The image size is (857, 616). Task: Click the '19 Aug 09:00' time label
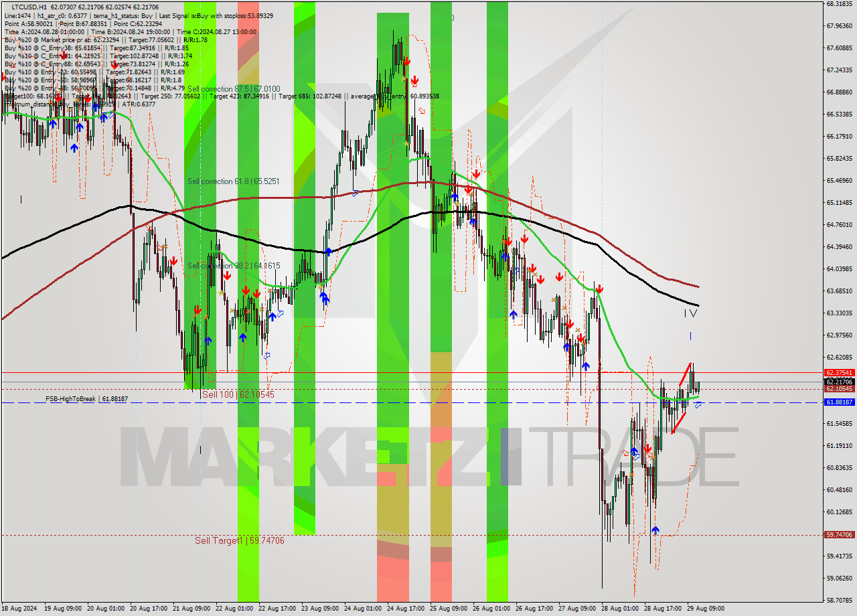pos(63,609)
